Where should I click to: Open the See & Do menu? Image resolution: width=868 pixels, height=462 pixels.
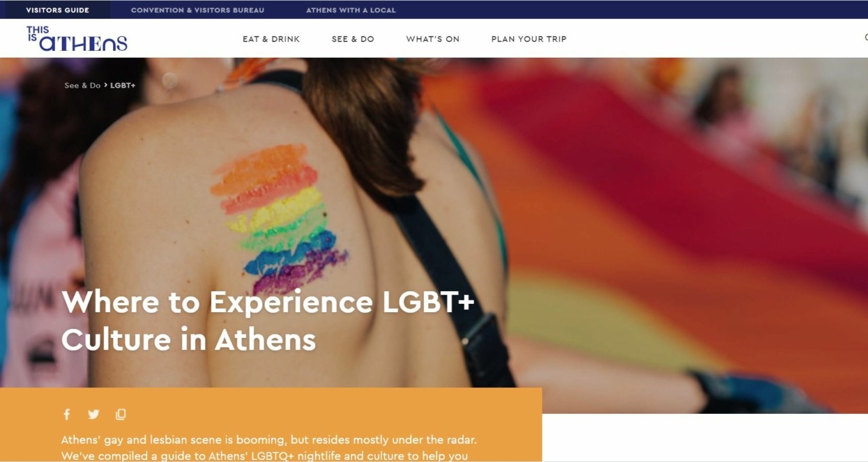click(353, 39)
